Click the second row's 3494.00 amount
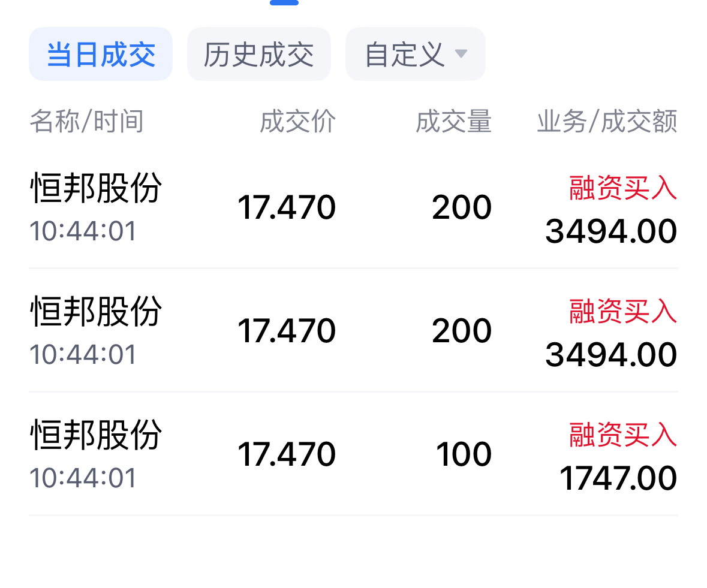The width and height of the screenshot is (707, 588). pyautogui.click(x=611, y=355)
